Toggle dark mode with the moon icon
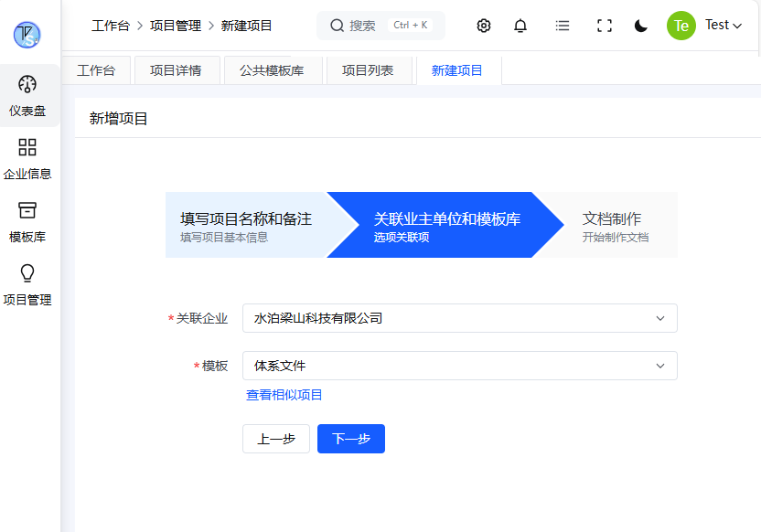This screenshot has width=761, height=532. [641, 26]
